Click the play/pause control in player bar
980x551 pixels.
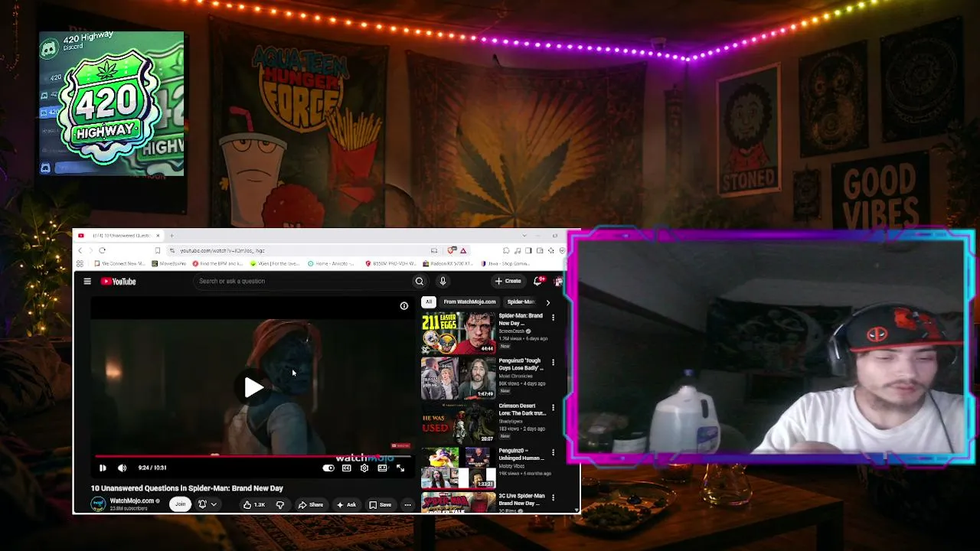point(103,468)
